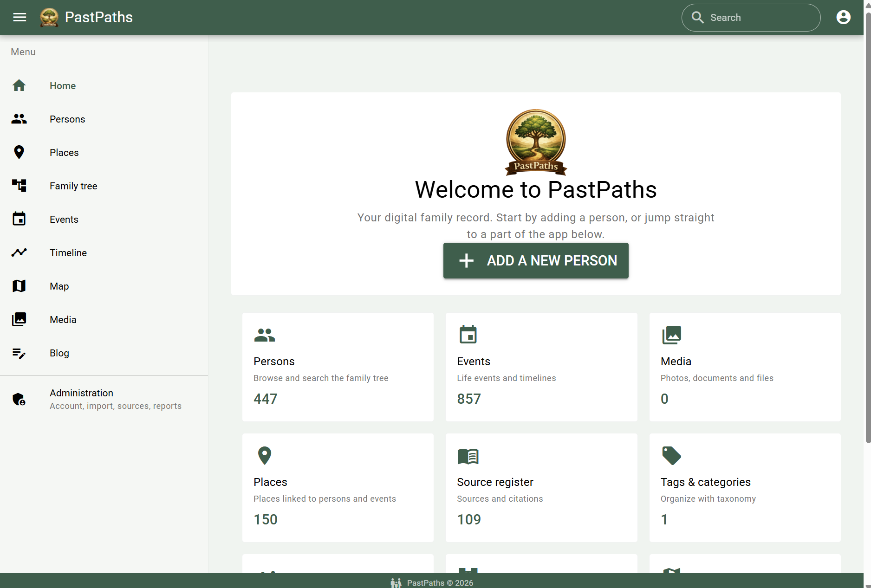871x588 pixels.
Task: Open Administration menu entry
Action: [x=104, y=399]
